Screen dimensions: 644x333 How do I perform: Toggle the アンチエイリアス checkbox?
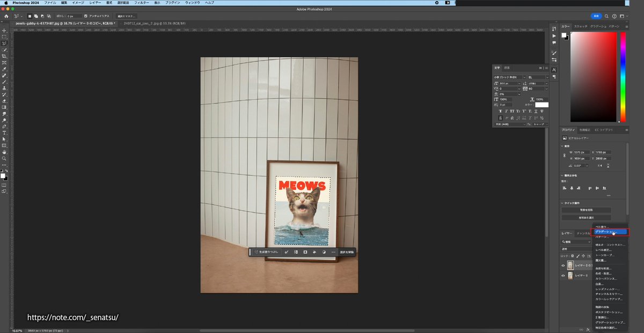(86, 16)
